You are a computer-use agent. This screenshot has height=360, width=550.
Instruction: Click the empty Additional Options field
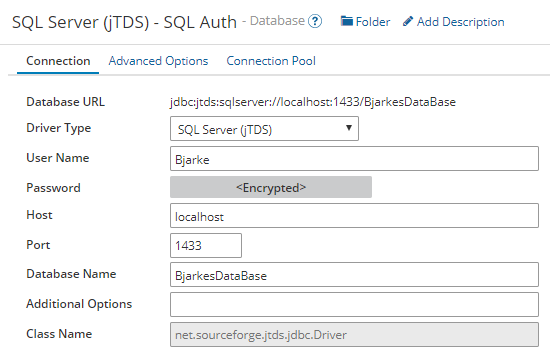click(354, 305)
